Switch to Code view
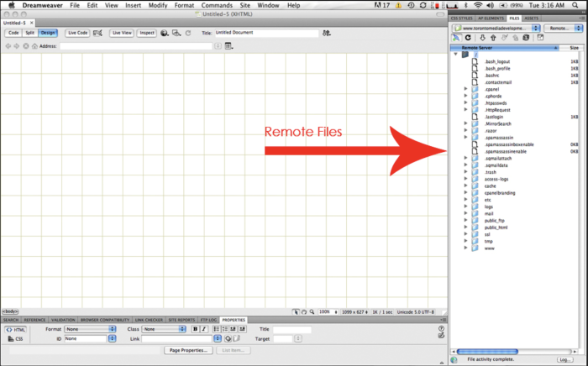The width and height of the screenshot is (588, 366). tap(13, 33)
